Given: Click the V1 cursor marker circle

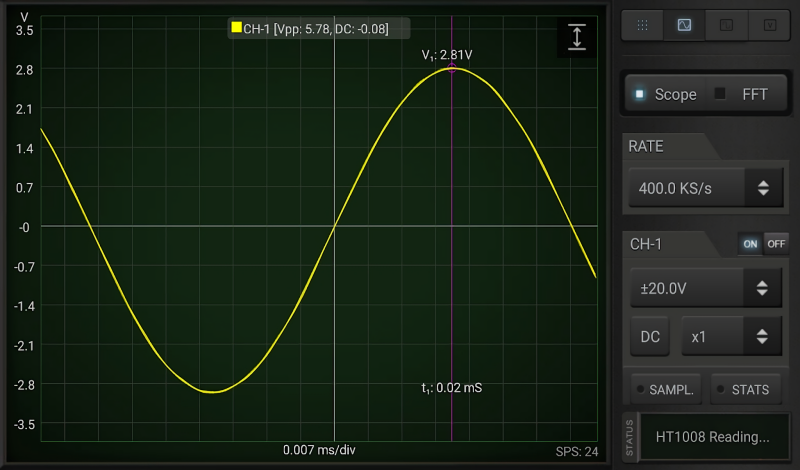Looking at the screenshot, I should (x=452, y=68).
